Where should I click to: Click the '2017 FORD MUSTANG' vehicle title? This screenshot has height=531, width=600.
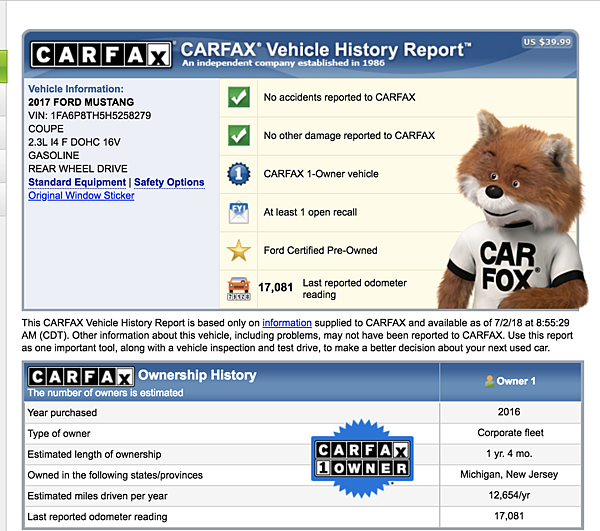click(x=81, y=102)
